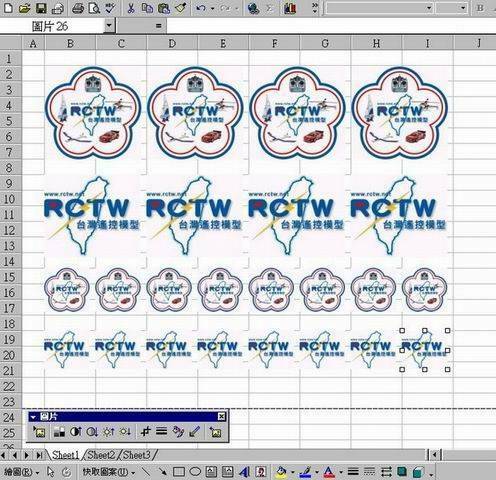The image size is (496, 480).
Task: Toggle Bold formatting button
Action: pos(480,8)
